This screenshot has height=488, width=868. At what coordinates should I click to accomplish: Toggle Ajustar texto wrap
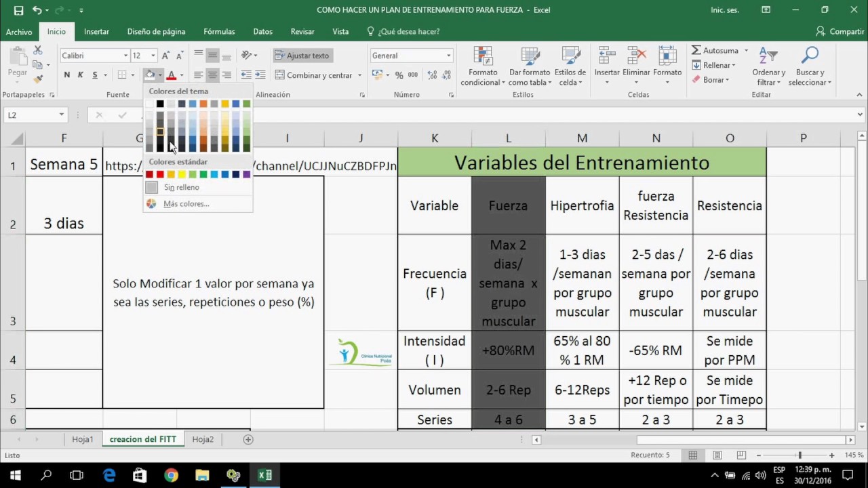click(x=302, y=56)
